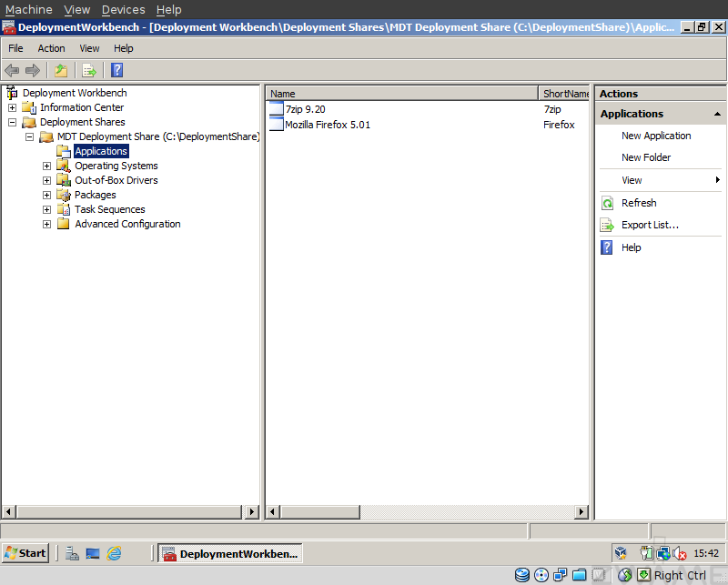
Task: Expand the Advanced Configuration node
Action: 47,224
